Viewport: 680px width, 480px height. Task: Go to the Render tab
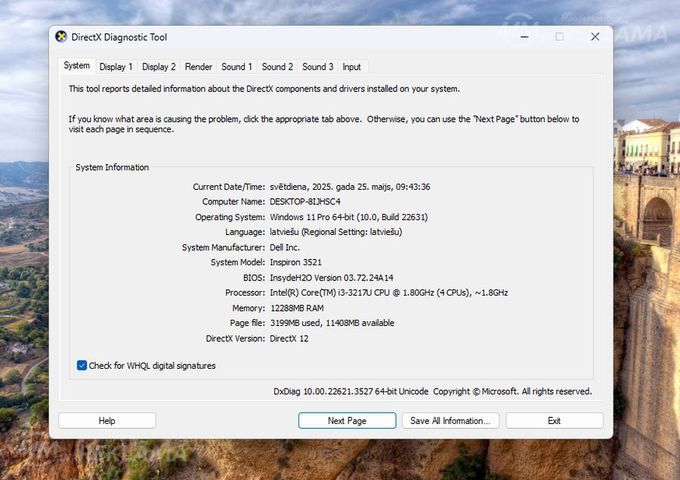[x=199, y=67]
